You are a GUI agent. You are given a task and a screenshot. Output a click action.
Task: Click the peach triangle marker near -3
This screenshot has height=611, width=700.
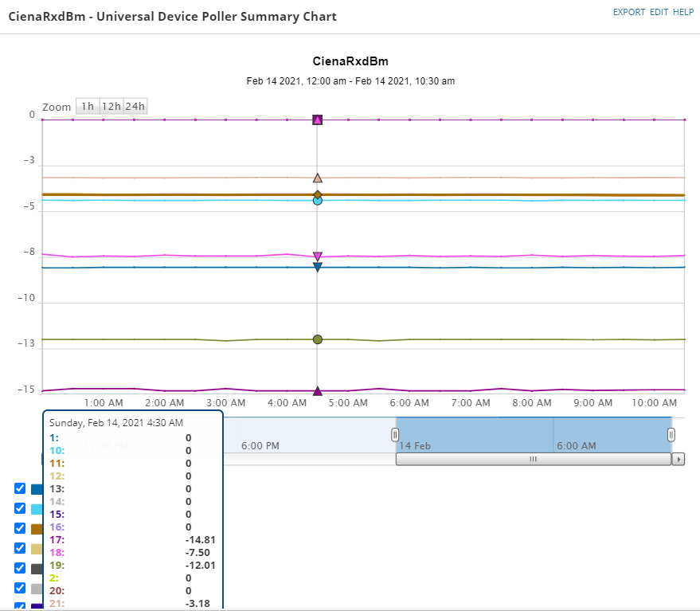318,178
